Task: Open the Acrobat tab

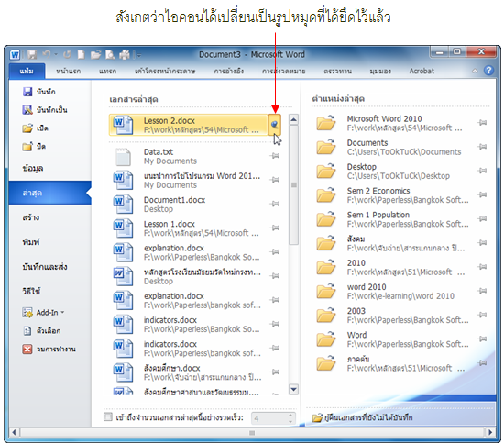Action: [422, 71]
